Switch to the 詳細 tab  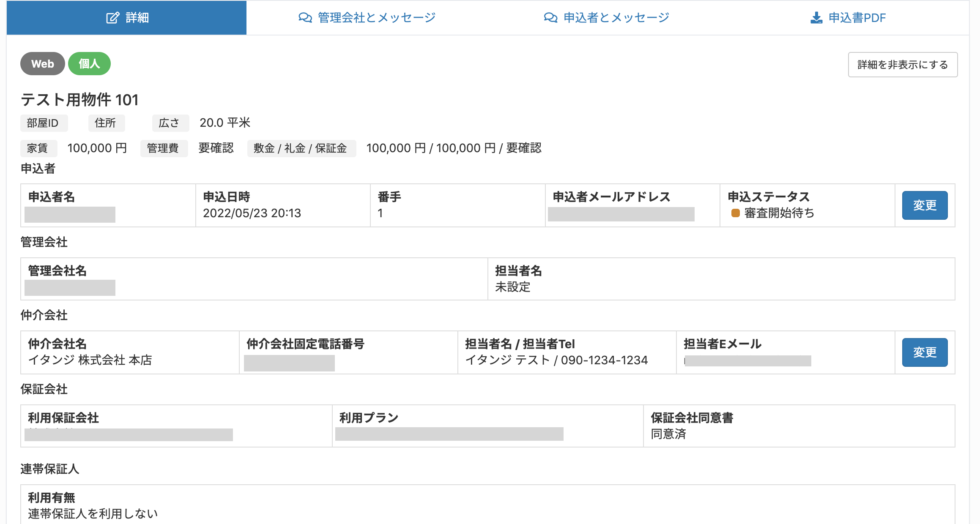[126, 18]
